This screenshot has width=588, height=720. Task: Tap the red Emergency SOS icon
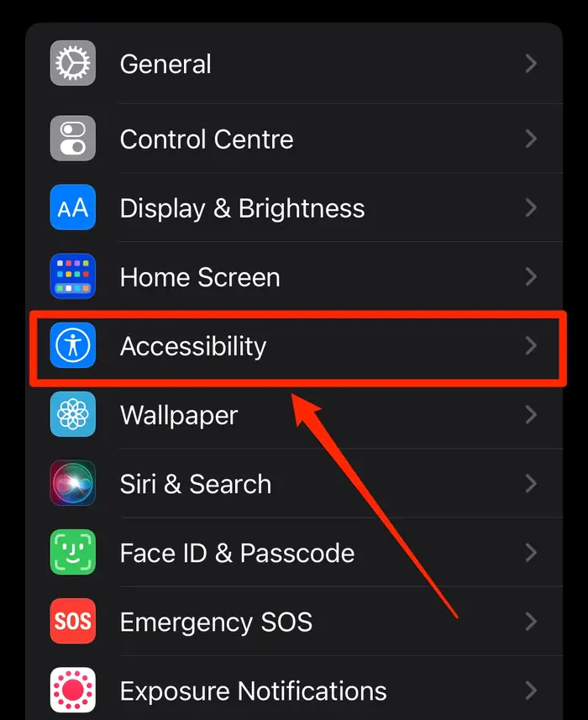point(73,621)
